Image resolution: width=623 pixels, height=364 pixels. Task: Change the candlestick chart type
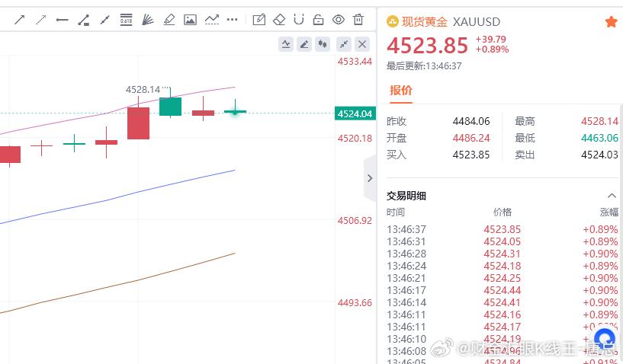pos(323,44)
